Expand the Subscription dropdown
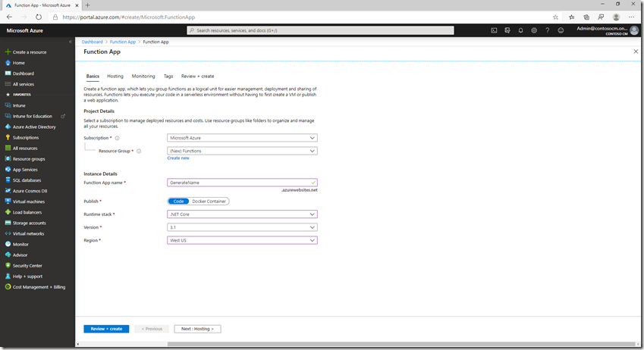Image resolution: width=644 pixels, height=350 pixels. [x=242, y=138]
